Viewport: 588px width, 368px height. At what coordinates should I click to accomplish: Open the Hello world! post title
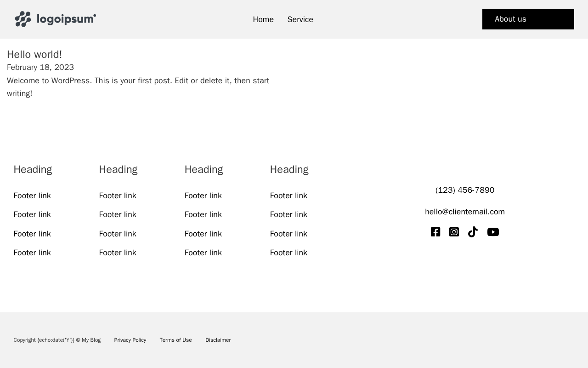pyautogui.click(x=34, y=55)
